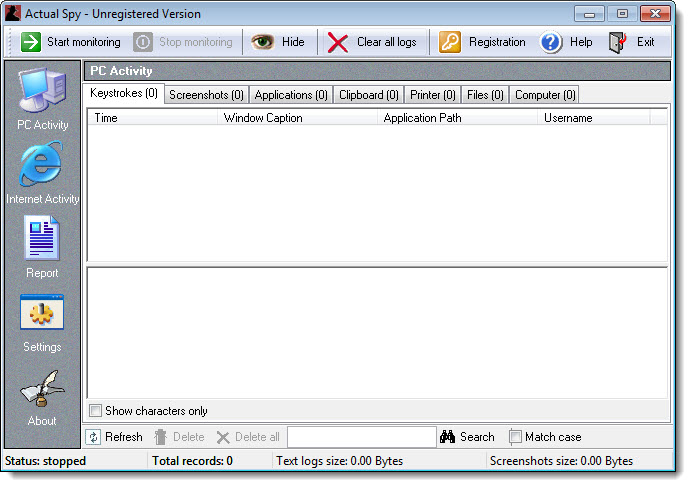691x487 pixels.
Task: Open PC Activity via the computer icon
Action: pos(42,90)
